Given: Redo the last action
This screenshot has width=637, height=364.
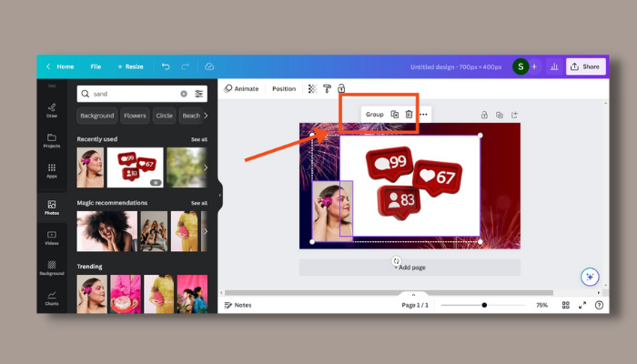Looking at the screenshot, I should click(186, 66).
